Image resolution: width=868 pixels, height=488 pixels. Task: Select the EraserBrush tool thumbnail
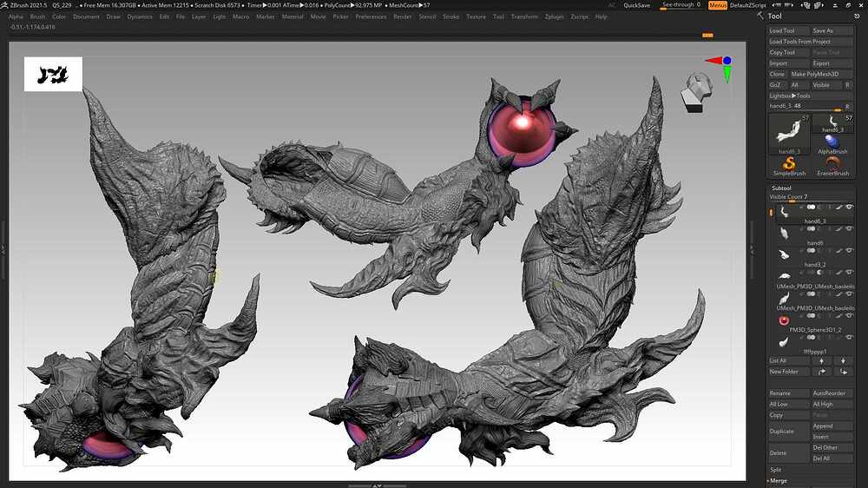[832, 164]
